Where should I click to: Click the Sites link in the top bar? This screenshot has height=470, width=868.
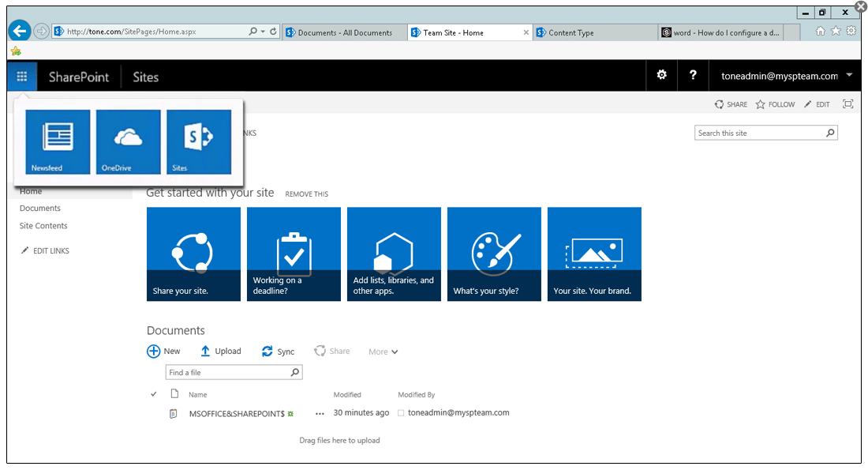pyautogui.click(x=146, y=77)
